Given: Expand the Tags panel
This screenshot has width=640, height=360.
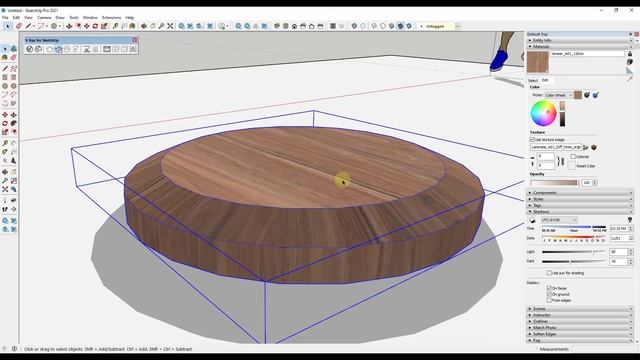Looking at the screenshot, I should [x=580, y=205].
